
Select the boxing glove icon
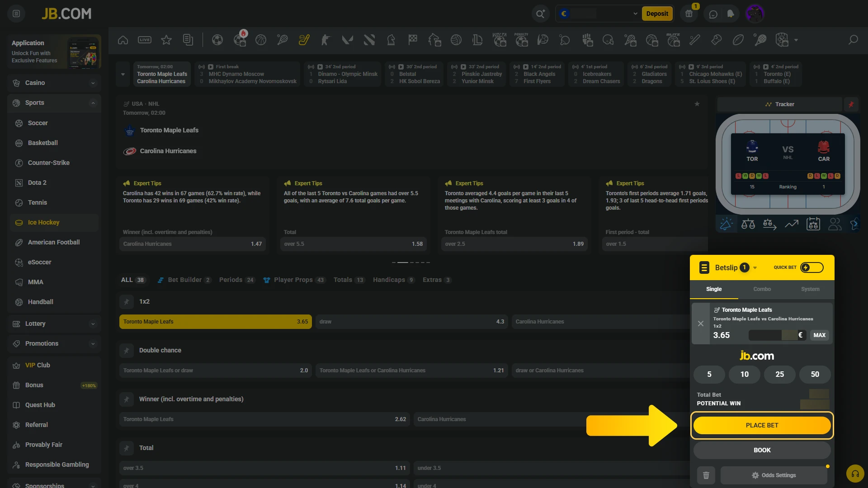717,40
